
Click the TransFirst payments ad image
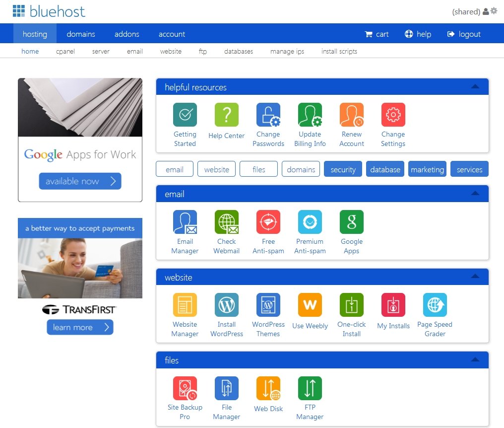tap(80, 268)
